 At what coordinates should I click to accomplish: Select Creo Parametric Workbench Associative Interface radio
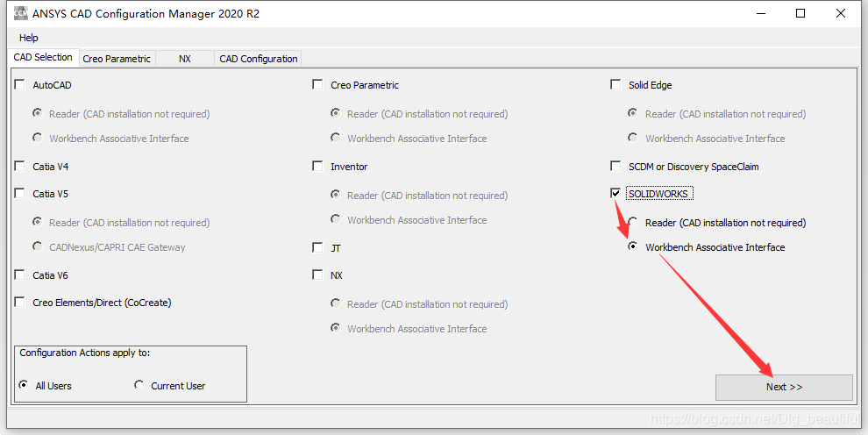point(335,138)
